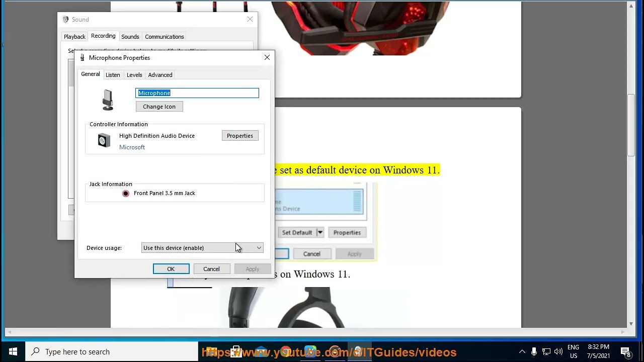Screen dimensions: 644x362
Task: Click the vertical scrollbar thumb of the document
Action: coord(631,125)
